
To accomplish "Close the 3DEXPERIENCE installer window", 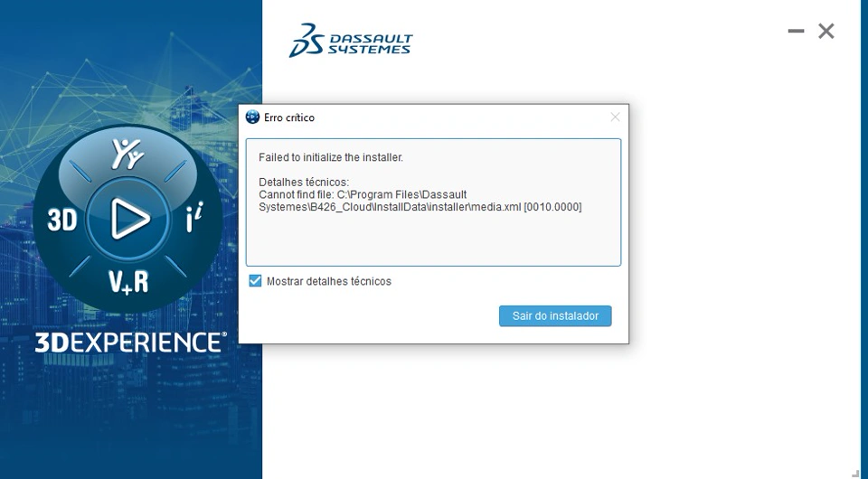I will (826, 31).
